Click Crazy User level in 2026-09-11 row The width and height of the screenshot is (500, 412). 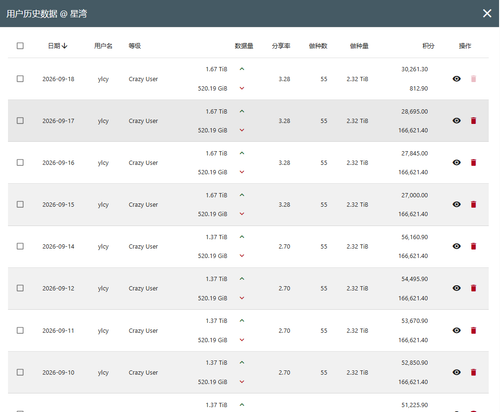[x=143, y=330]
